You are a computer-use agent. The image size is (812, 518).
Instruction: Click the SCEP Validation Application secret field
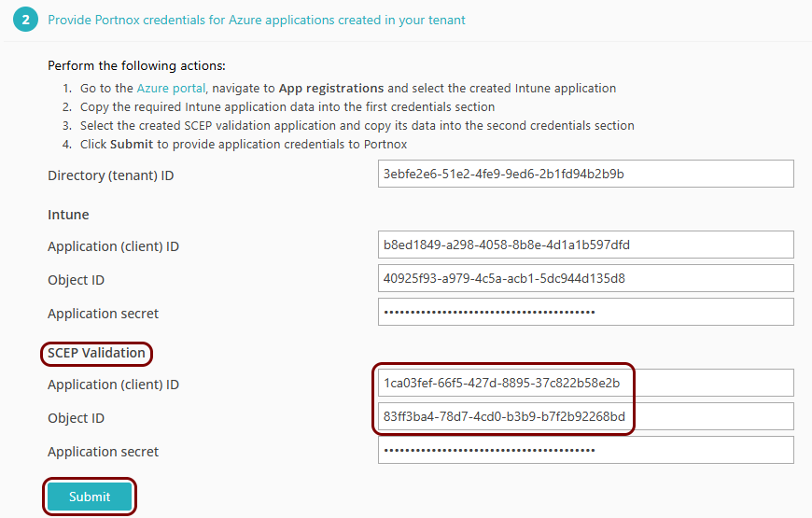pos(586,450)
